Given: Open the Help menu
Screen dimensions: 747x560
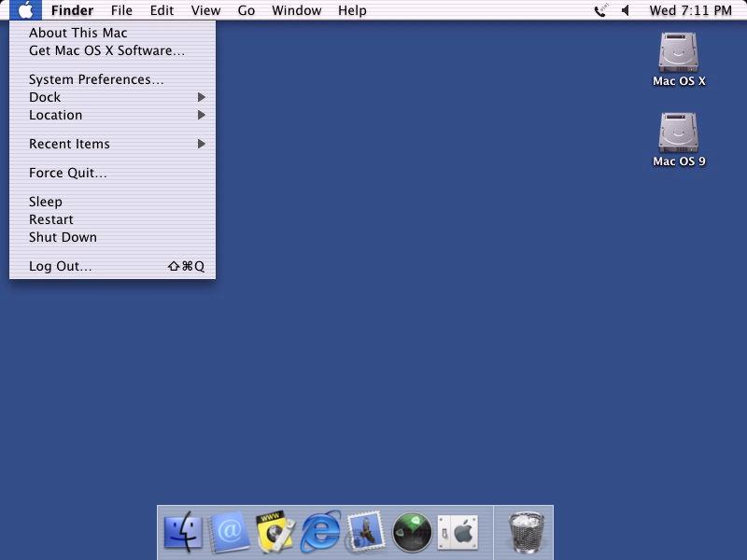Looking at the screenshot, I should click(352, 10).
